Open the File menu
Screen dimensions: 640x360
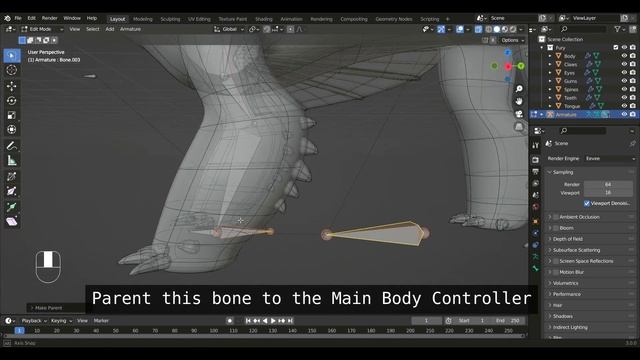(x=18, y=18)
